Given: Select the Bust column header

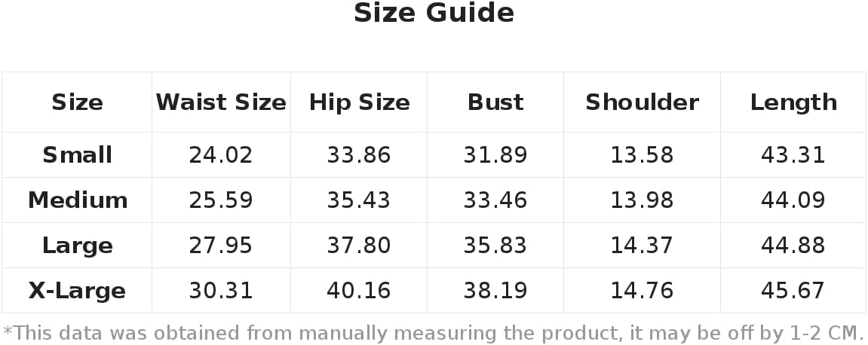Looking at the screenshot, I should point(495,102).
